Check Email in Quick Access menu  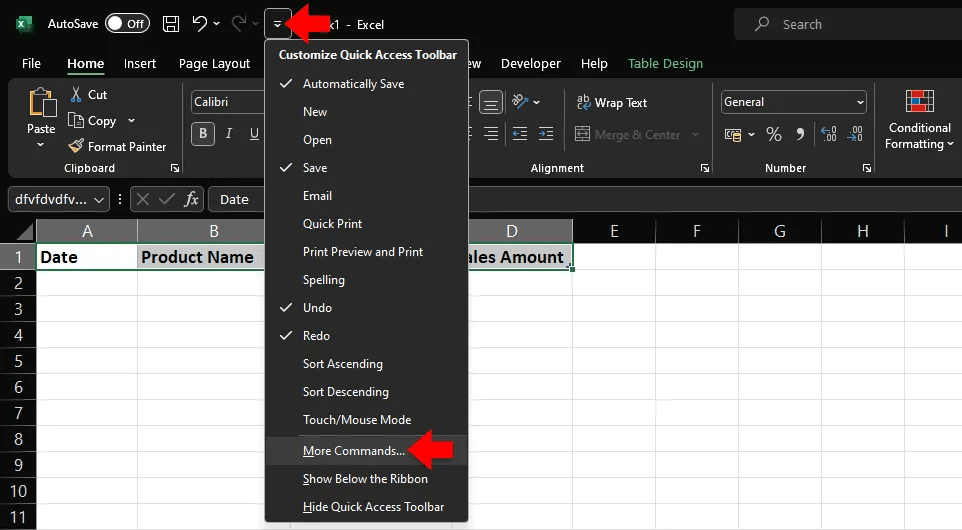point(366,196)
